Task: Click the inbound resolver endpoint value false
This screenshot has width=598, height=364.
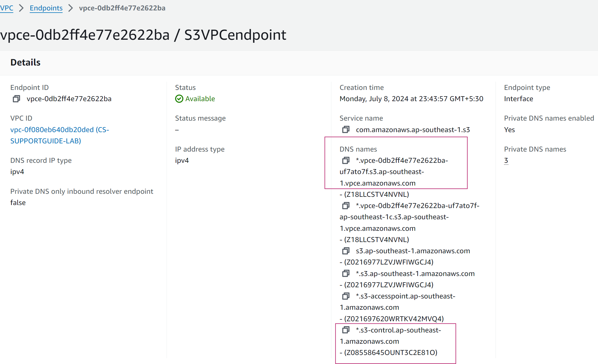Action: [x=18, y=203]
